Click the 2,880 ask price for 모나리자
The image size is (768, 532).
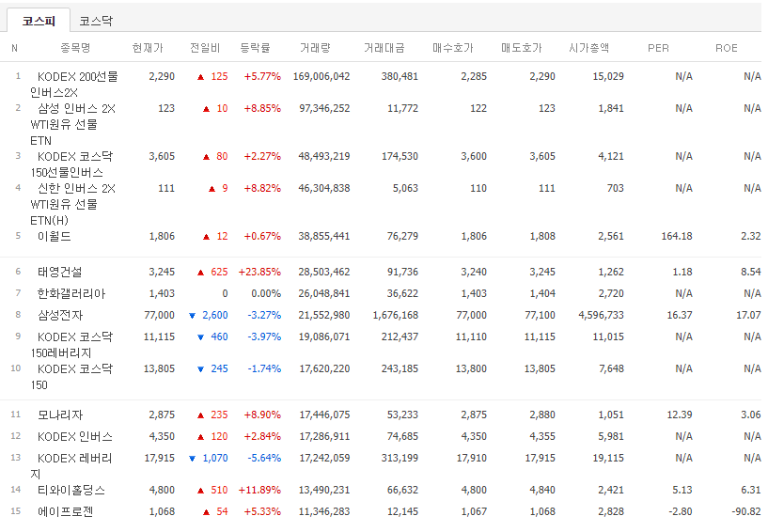coord(542,415)
